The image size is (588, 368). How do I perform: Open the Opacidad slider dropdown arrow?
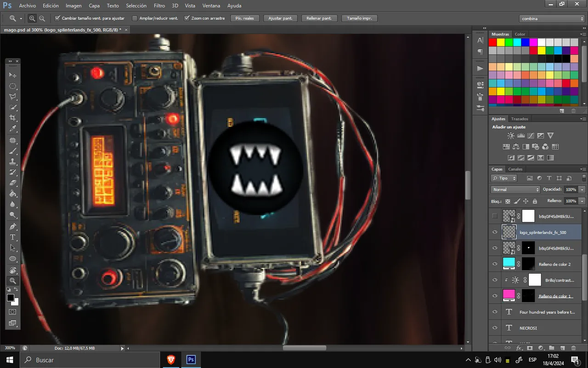[x=582, y=190]
